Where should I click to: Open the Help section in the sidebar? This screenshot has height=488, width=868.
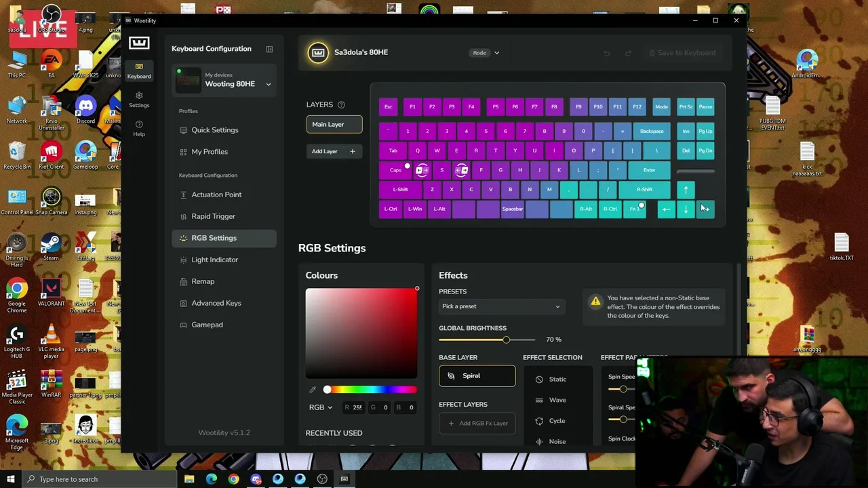pyautogui.click(x=139, y=128)
